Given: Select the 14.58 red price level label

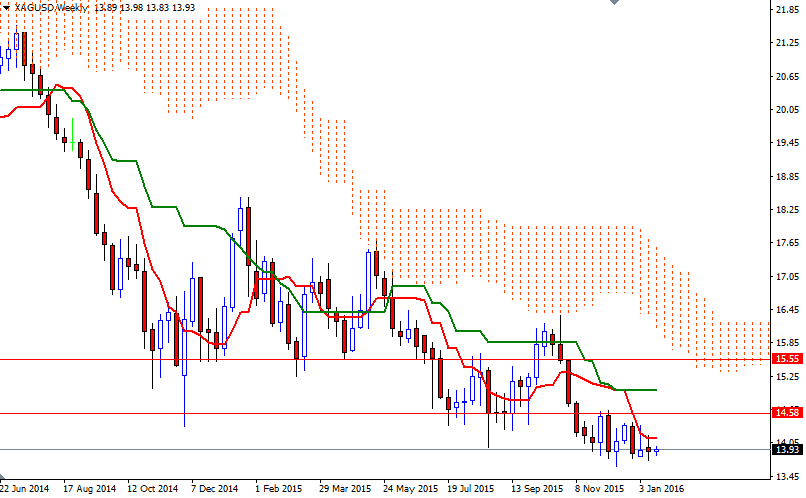Looking at the screenshot, I should [786, 412].
